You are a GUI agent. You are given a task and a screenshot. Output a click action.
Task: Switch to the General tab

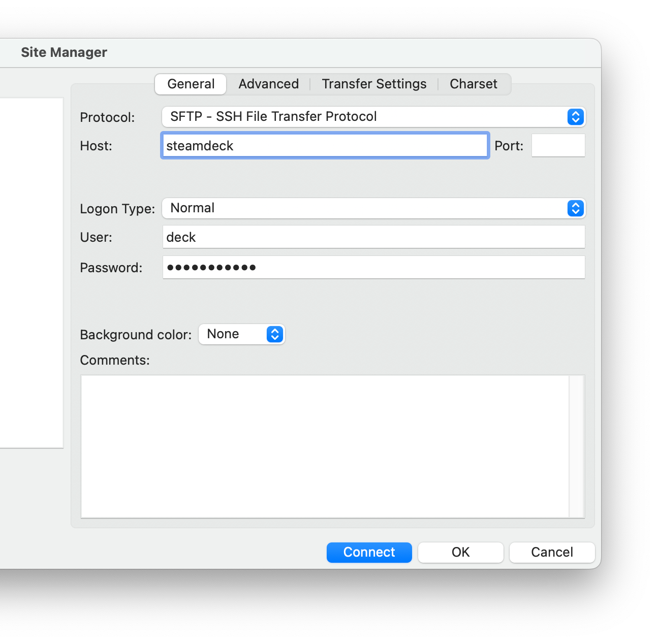pyautogui.click(x=191, y=84)
